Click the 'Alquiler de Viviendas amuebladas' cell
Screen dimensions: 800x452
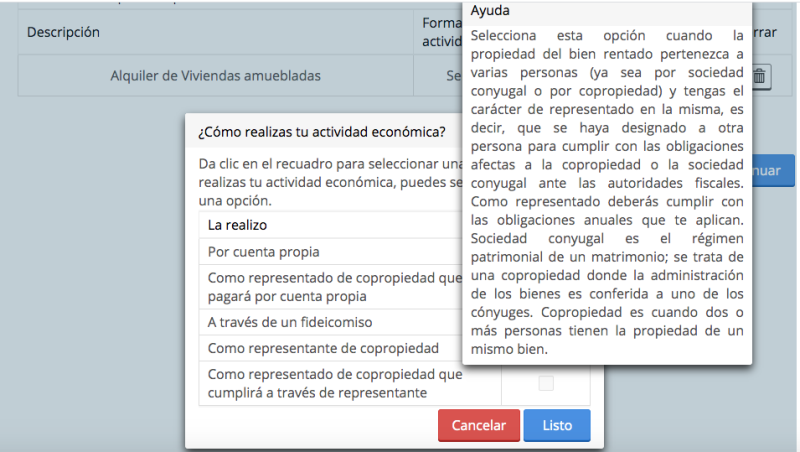[x=215, y=76]
